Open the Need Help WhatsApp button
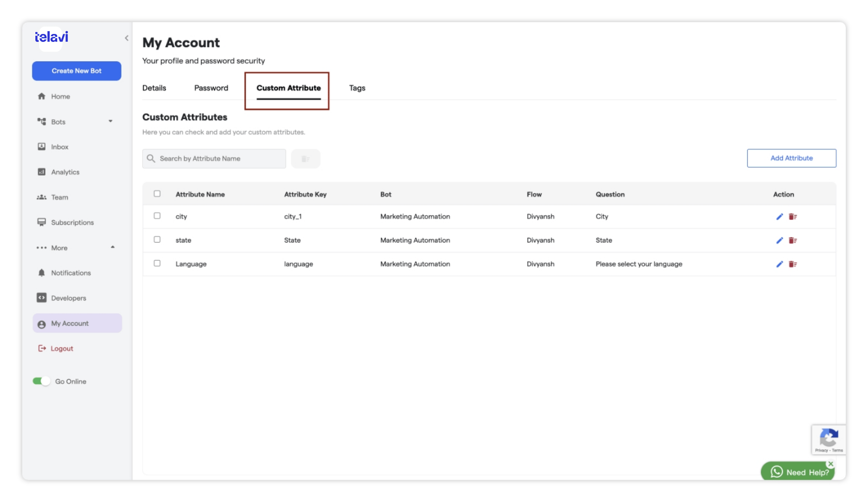The width and height of the screenshot is (868, 502). (798, 472)
